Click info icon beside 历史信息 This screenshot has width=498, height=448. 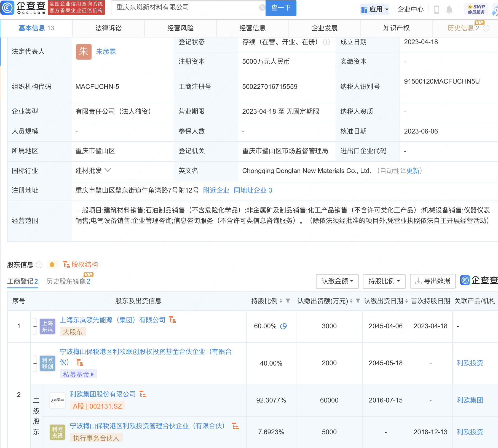[486, 28]
